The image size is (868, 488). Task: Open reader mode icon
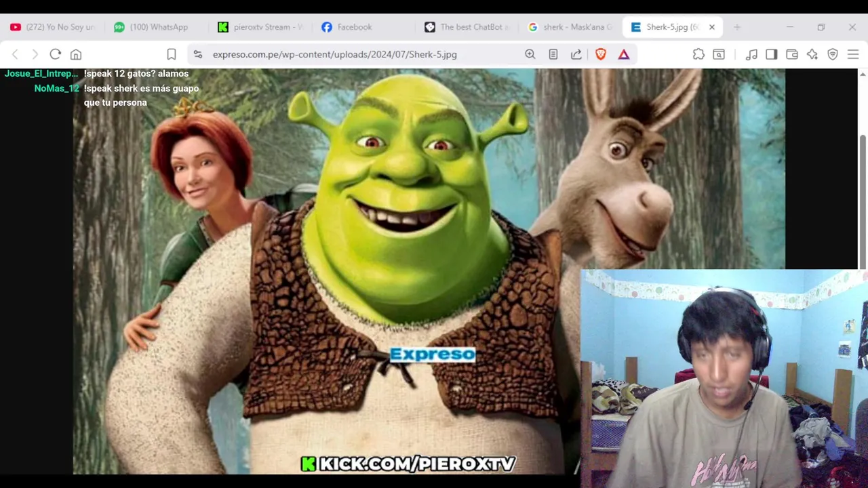(x=553, y=54)
